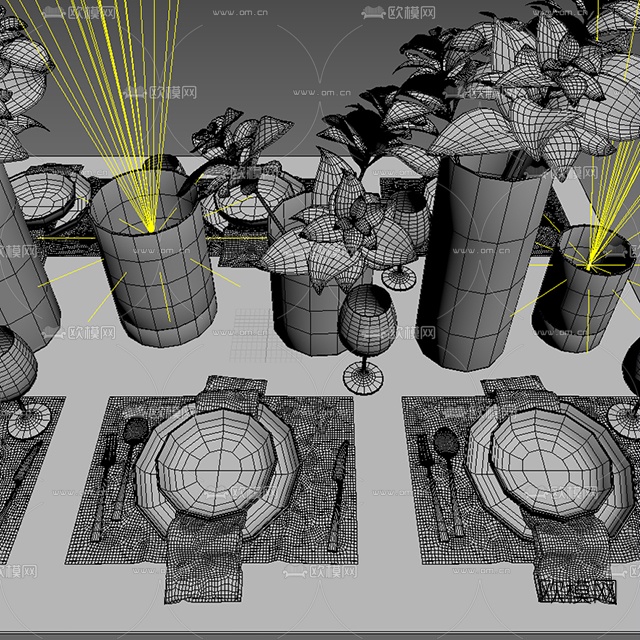The width and height of the screenshot is (640, 640).
Task: Select the tallest cylinder vase on the right
Action: 482,262
